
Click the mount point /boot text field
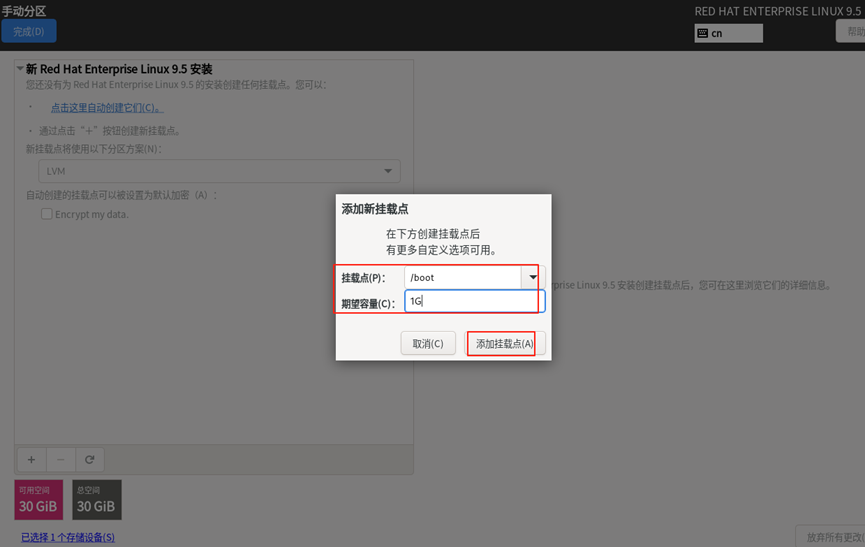463,277
